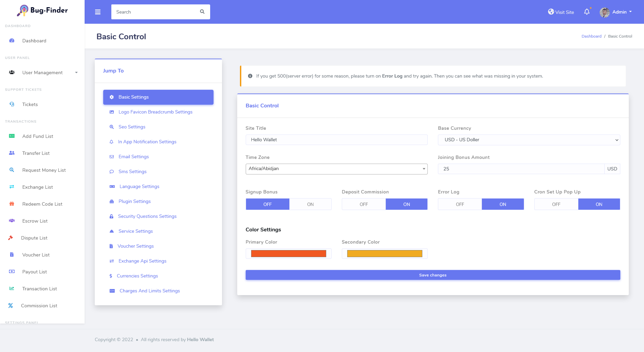Click the Dashboard breadcrumb link

point(591,36)
